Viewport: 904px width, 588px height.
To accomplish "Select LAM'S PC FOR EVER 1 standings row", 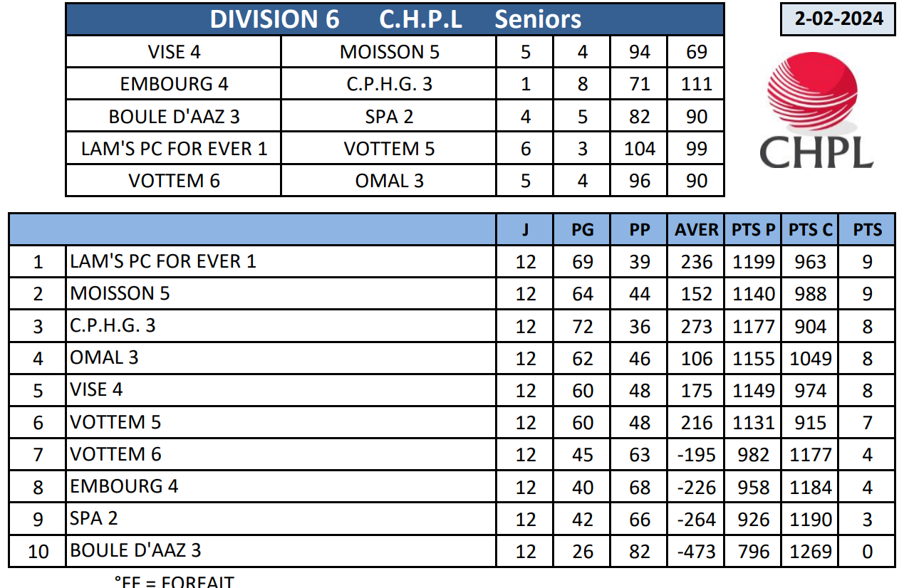I will [x=163, y=261].
